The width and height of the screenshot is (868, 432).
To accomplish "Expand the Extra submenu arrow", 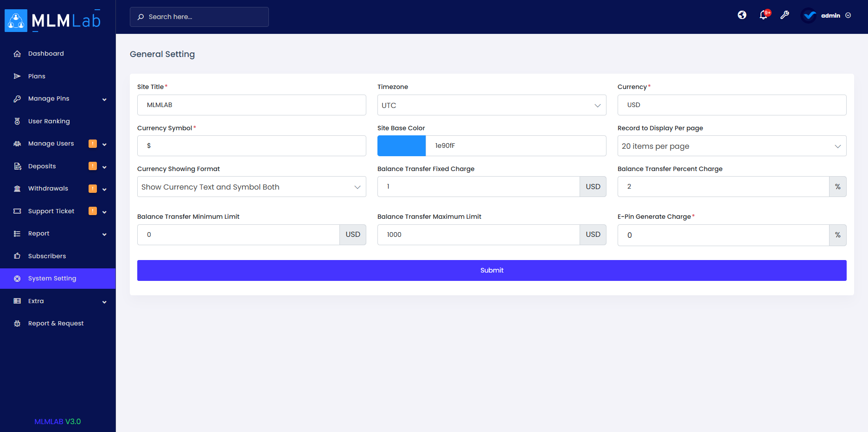I will tap(104, 302).
